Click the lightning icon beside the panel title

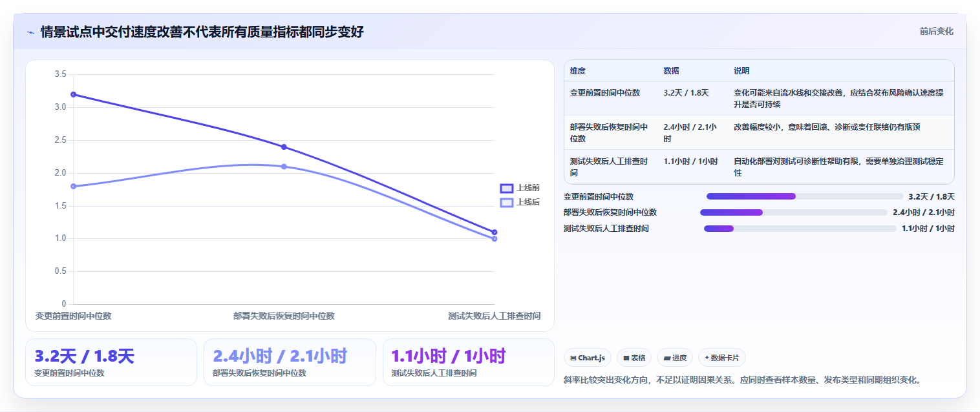[31, 32]
